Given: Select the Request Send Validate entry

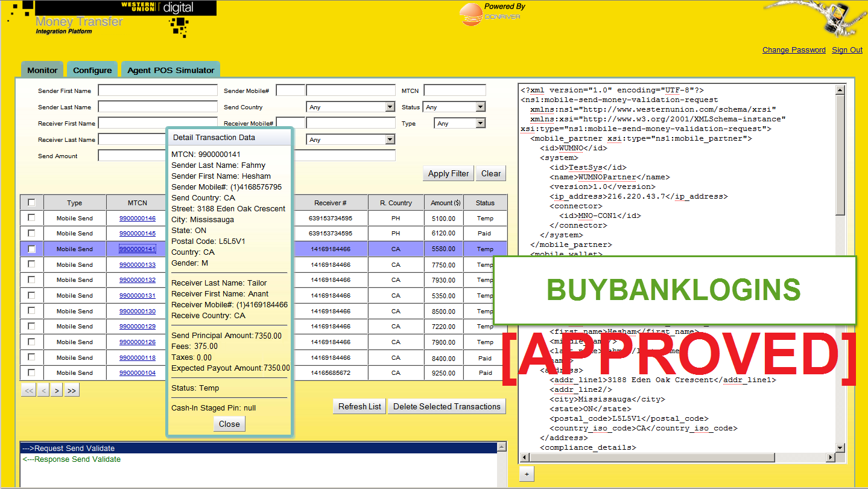Looking at the screenshot, I should 258,448.
